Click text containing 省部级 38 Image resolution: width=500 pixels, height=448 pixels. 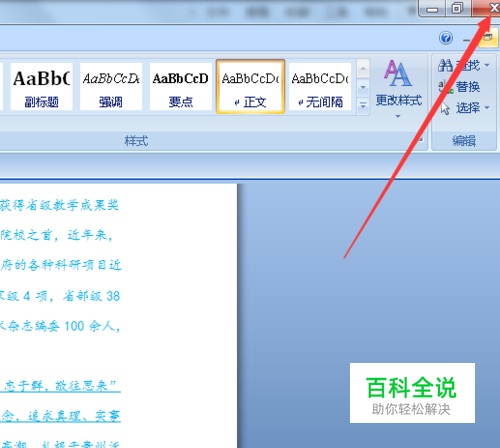[x=91, y=296]
